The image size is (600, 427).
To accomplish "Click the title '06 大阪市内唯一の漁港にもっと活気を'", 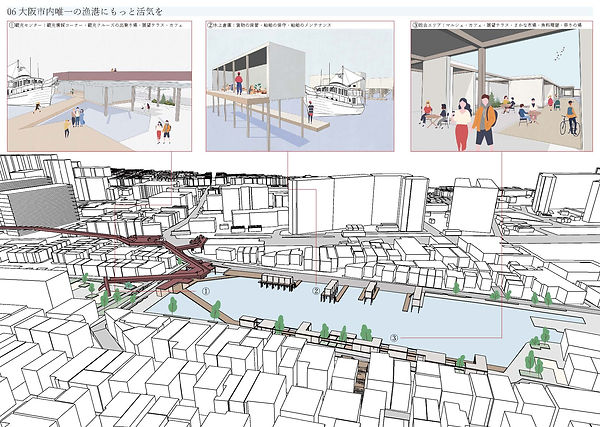I will click(x=85, y=12).
